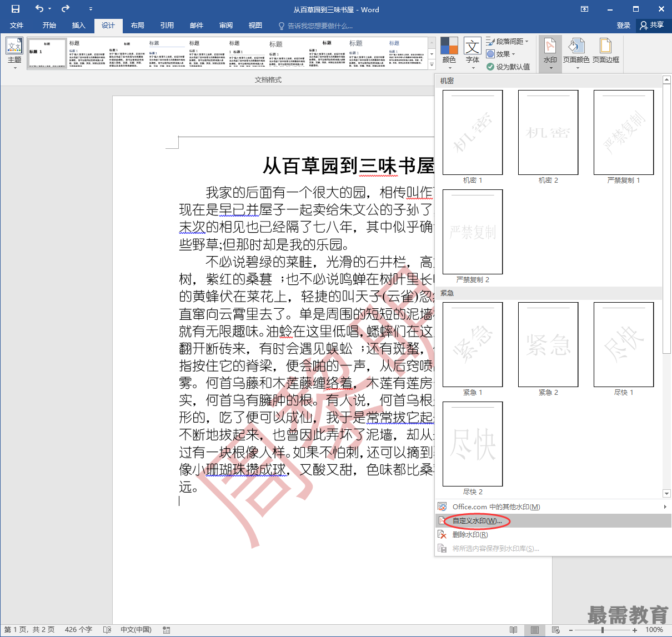Click the zoom out minus button
672x637 pixels.
[570, 630]
